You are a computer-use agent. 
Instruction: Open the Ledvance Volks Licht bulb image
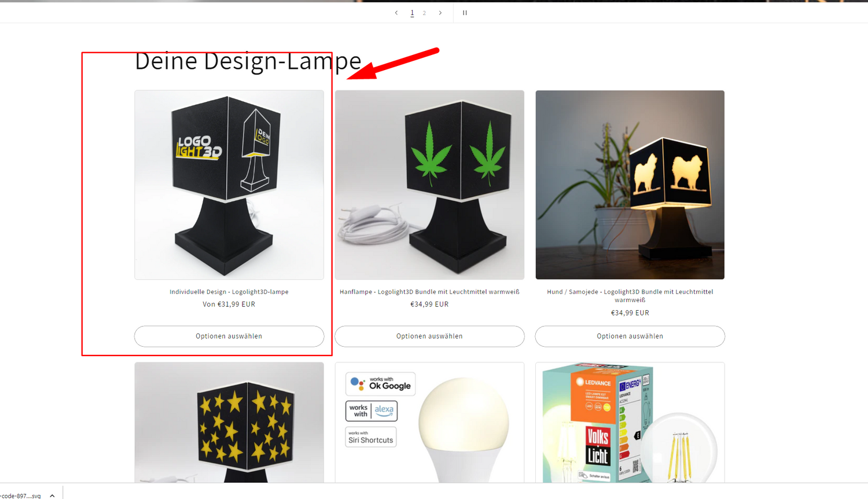tap(630, 423)
